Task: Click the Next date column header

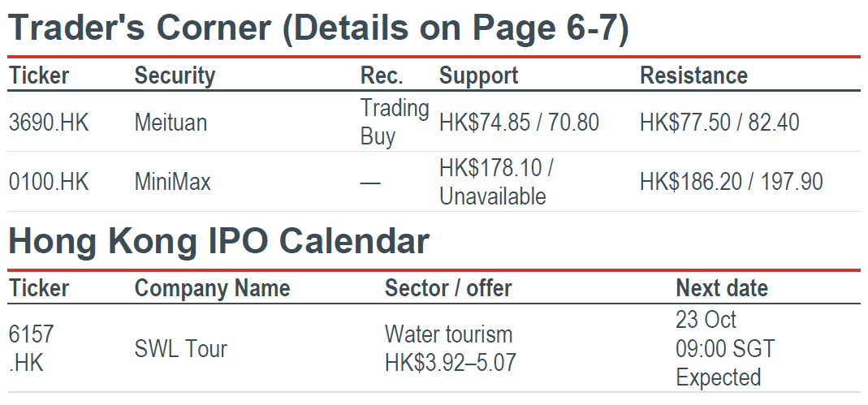Action: coord(722,288)
